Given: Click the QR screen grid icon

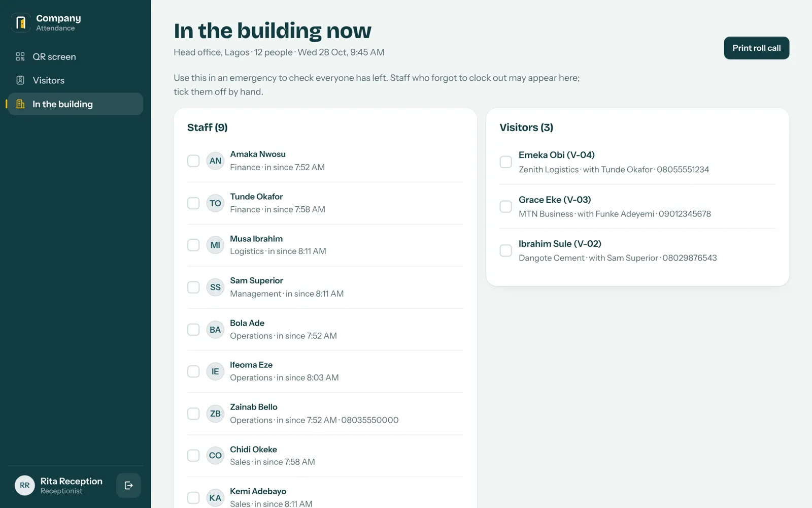Looking at the screenshot, I should pyautogui.click(x=20, y=56).
